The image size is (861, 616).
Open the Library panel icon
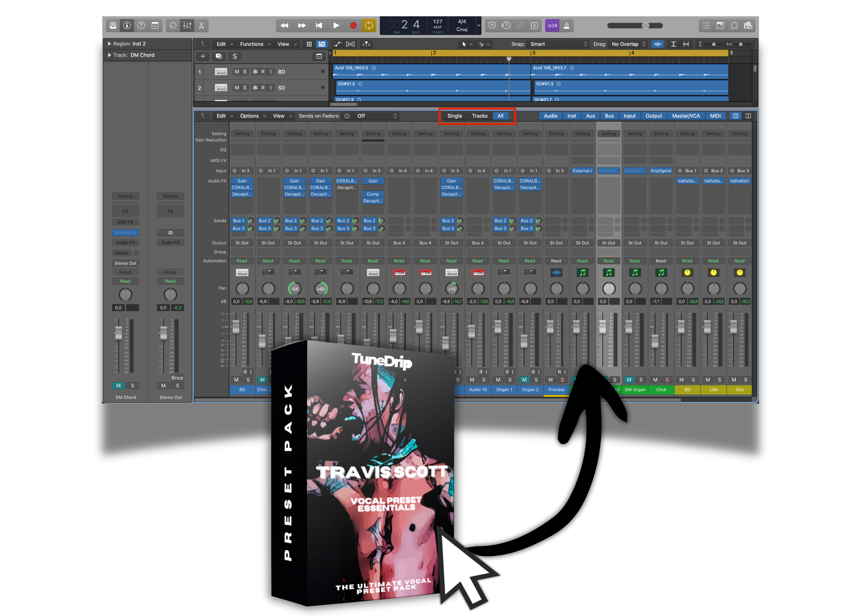[x=113, y=25]
